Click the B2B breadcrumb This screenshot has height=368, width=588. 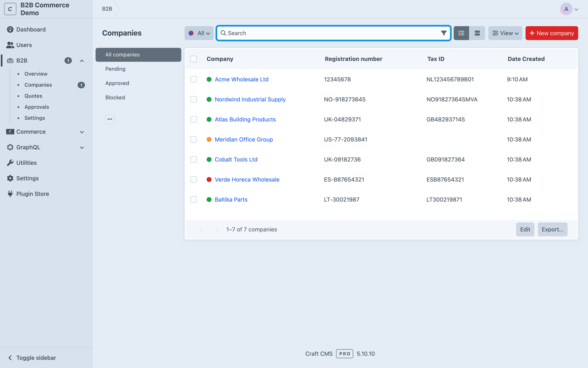click(x=107, y=9)
